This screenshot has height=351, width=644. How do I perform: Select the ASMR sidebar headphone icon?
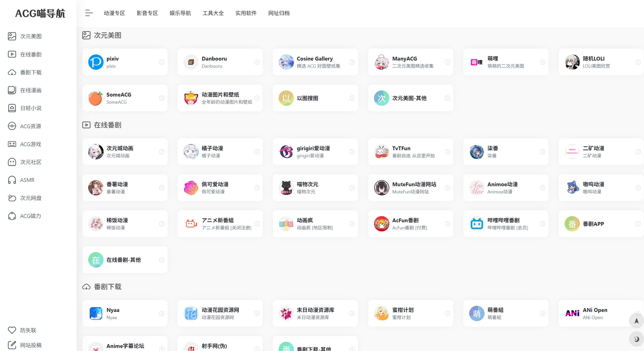point(12,180)
